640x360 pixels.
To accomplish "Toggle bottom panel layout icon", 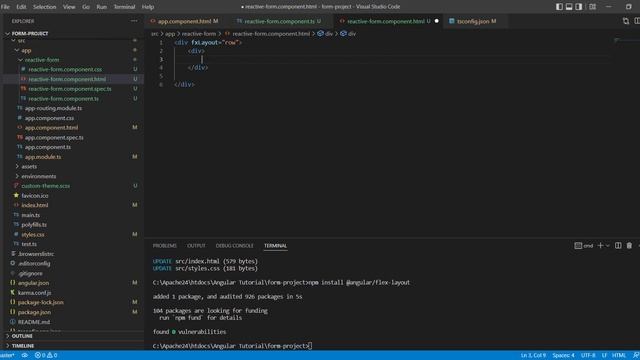I will point(569,7).
